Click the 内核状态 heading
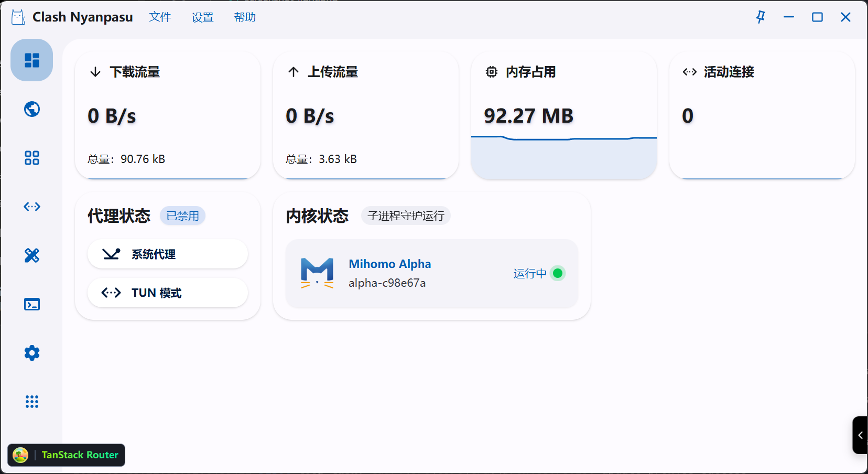 pyautogui.click(x=317, y=216)
